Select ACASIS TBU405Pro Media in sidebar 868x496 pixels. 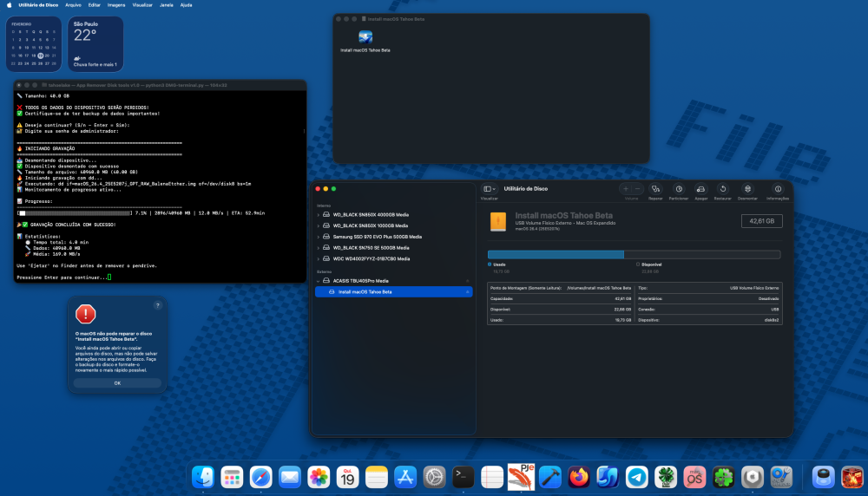point(393,281)
